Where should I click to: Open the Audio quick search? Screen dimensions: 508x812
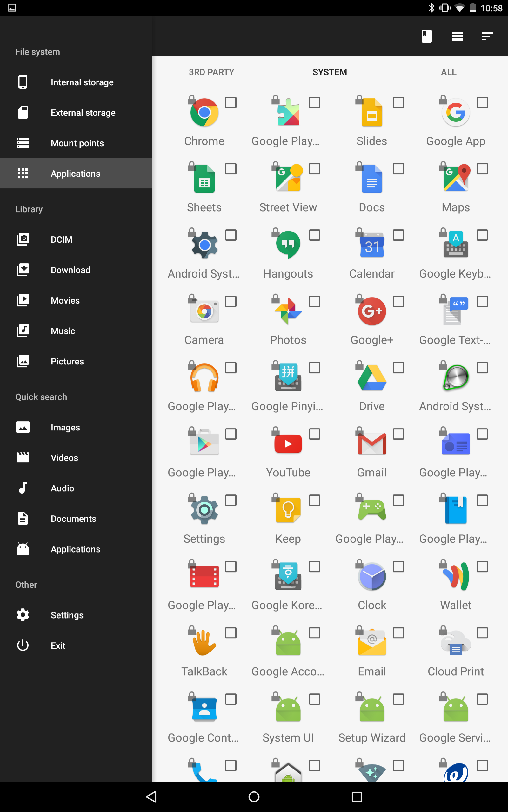point(76,488)
